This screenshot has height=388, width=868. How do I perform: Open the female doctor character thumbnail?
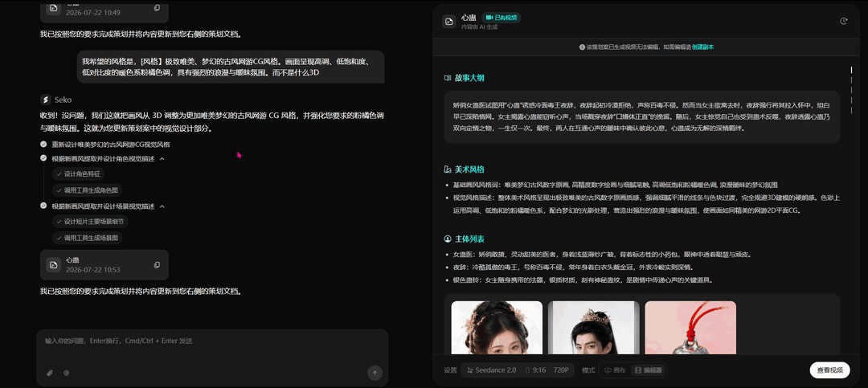coord(497,328)
